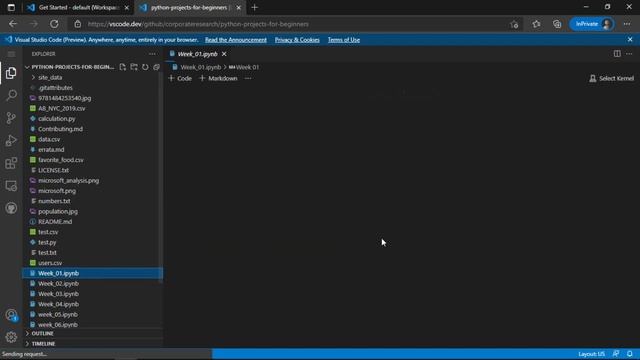Dismiss the Visual Studio Code preview banner
The width and height of the screenshot is (640, 360).
630,40
